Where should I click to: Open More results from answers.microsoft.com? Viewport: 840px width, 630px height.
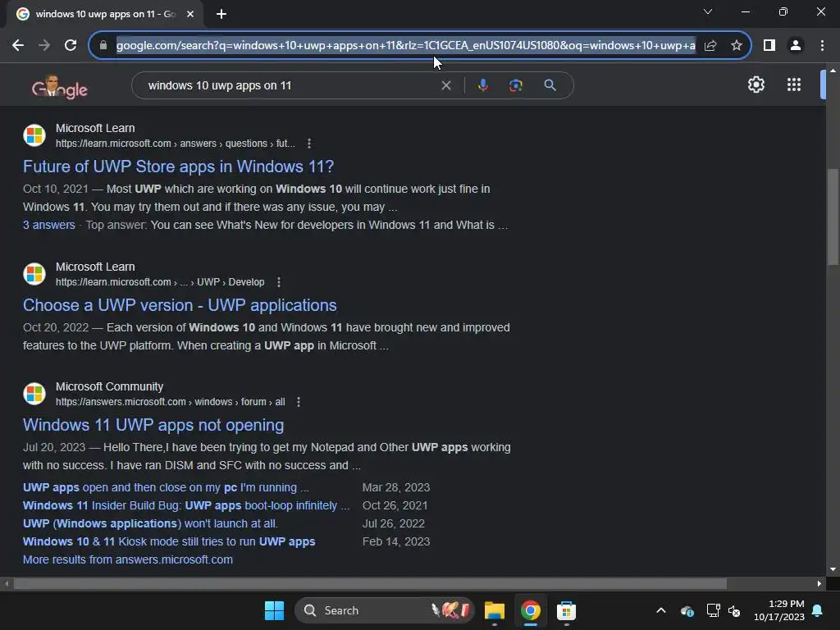click(x=127, y=559)
